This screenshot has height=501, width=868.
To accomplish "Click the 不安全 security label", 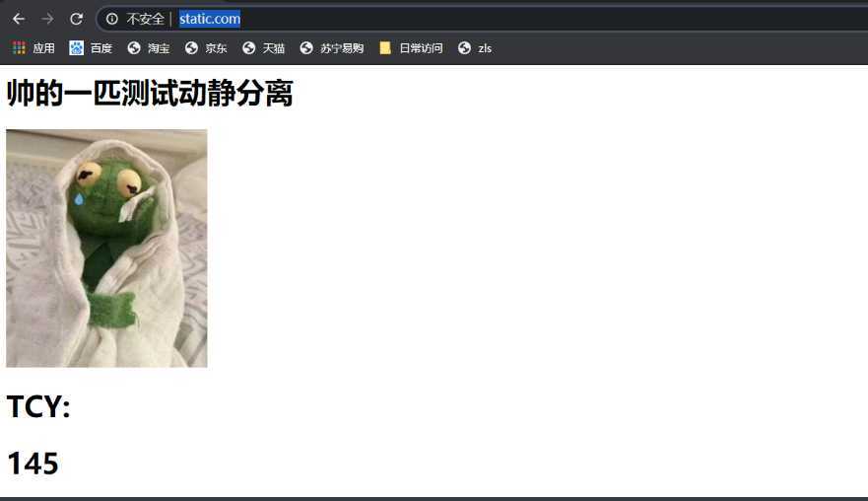I will (146, 19).
